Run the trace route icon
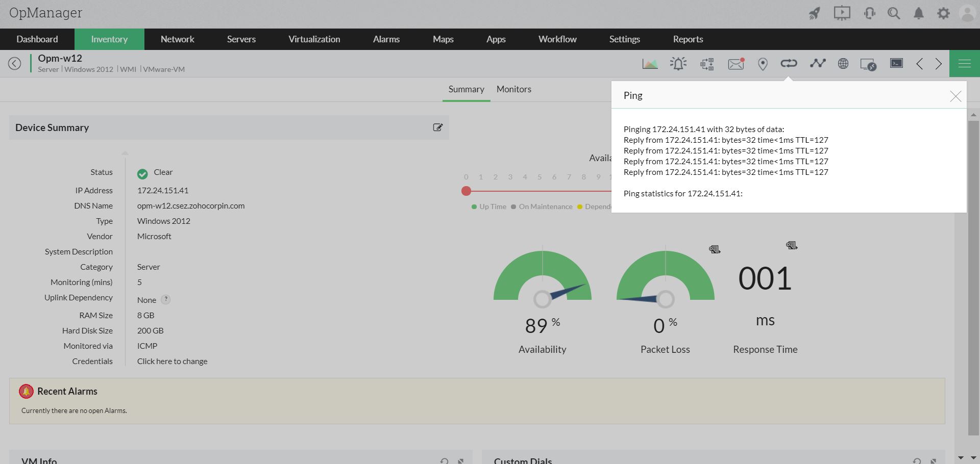This screenshot has width=980, height=464. 818,63
